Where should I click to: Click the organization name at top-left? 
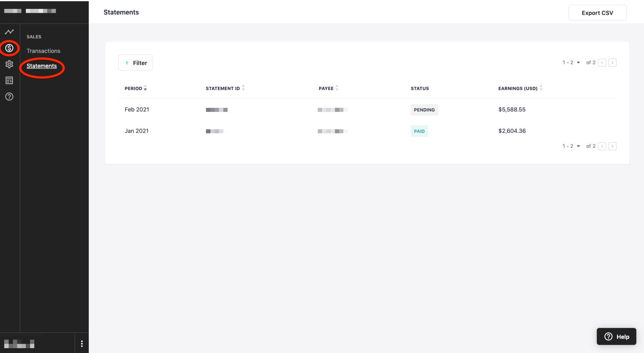(x=30, y=11)
